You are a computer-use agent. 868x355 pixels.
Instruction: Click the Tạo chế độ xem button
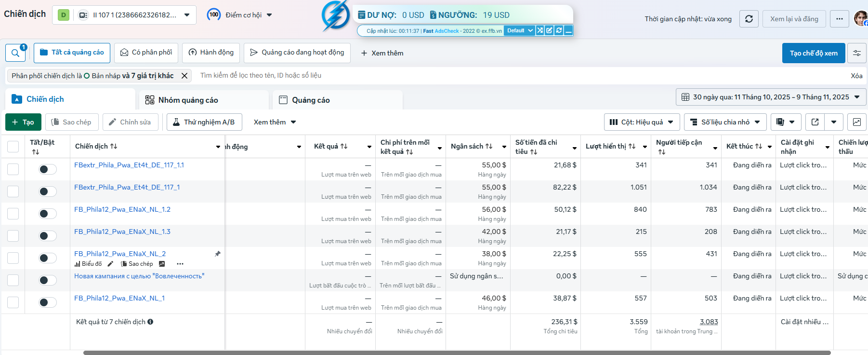tap(814, 53)
